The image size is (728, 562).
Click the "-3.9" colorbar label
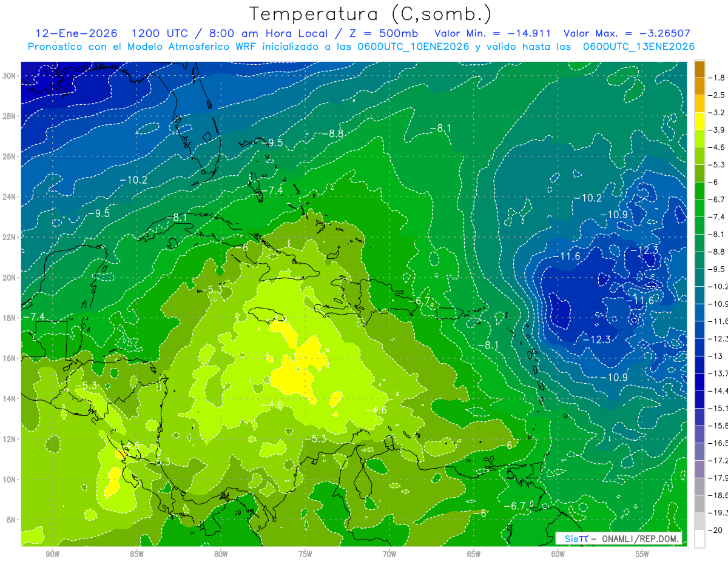717,130
